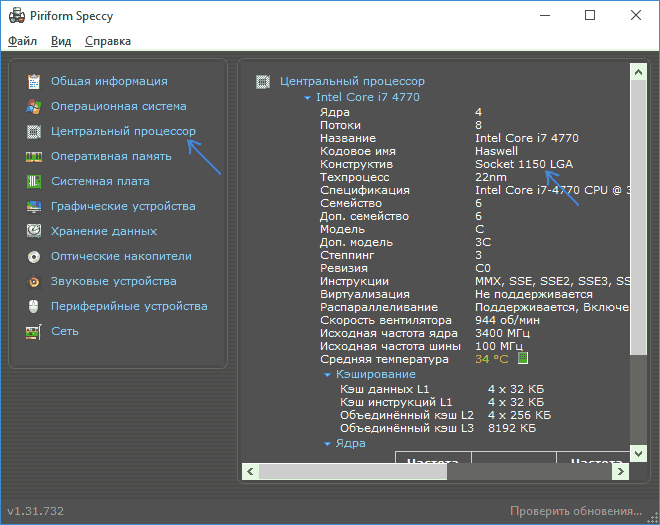The width and height of the screenshot is (660, 525).
Task: Collapse the Ядра subsection arrow
Action: tap(327, 444)
